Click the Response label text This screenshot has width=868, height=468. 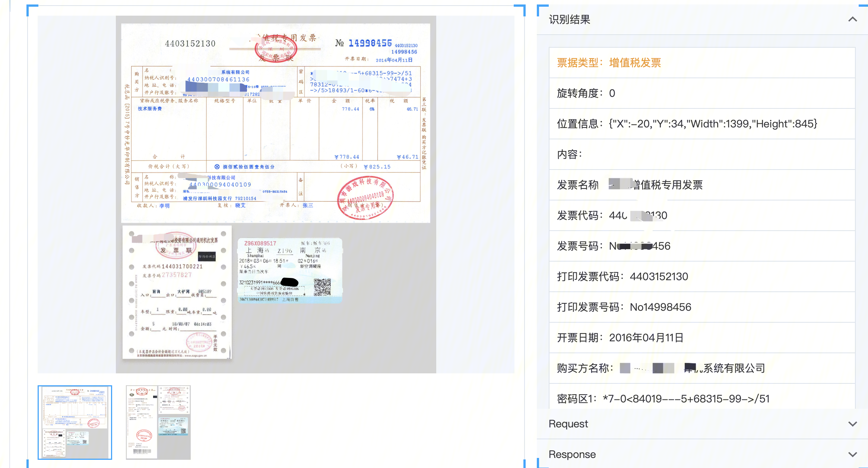click(x=572, y=455)
